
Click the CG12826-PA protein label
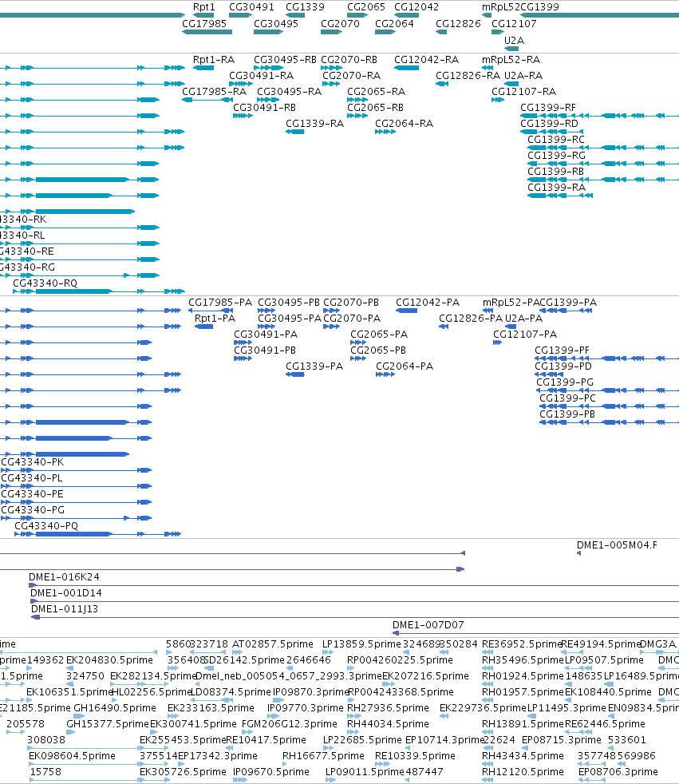[x=471, y=319]
